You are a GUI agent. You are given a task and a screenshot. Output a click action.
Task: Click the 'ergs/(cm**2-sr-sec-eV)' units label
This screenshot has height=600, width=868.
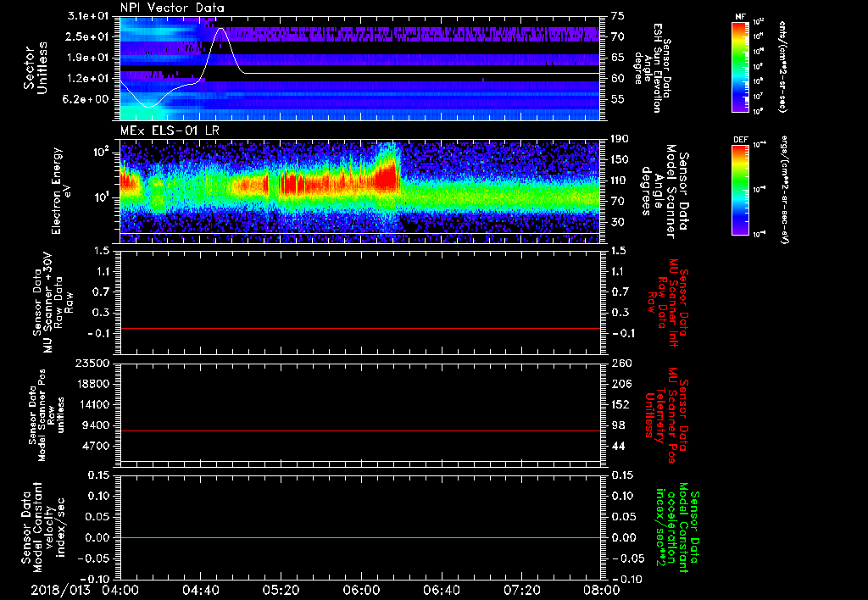point(784,192)
